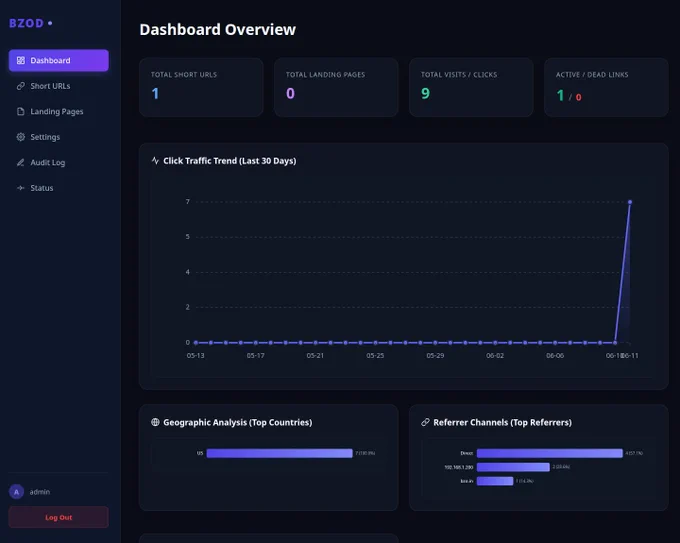Select the Total Short URLs card
The image size is (680, 543).
click(x=201, y=87)
